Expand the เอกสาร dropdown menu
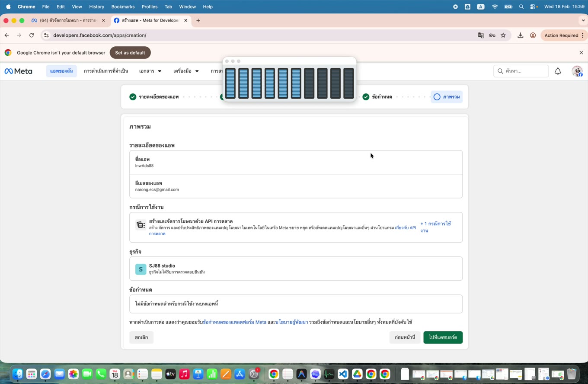 (x=150, y=71)
